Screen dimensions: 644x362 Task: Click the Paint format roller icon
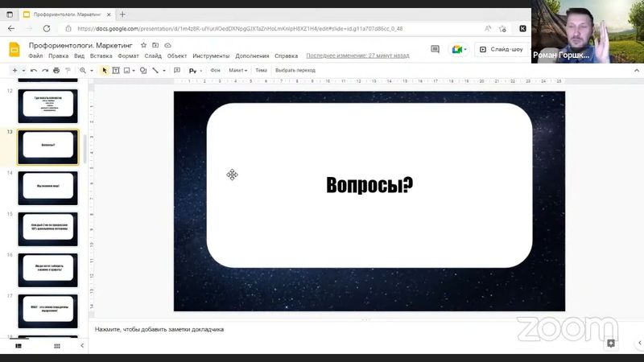[68, 71]
